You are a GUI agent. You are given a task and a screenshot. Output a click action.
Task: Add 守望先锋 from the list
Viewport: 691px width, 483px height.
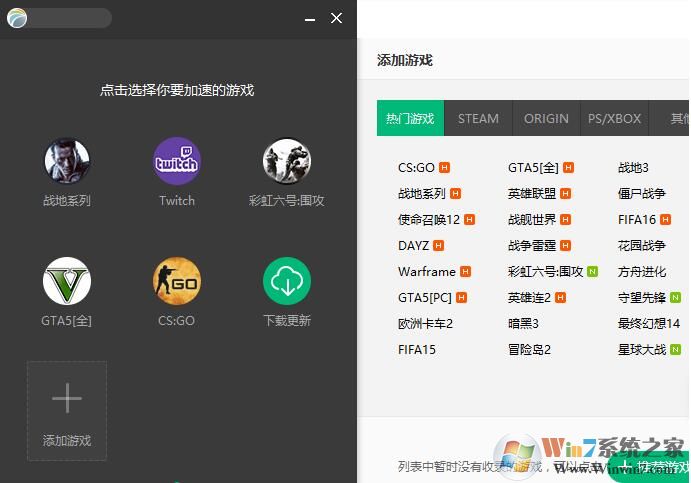coord(642,298)
